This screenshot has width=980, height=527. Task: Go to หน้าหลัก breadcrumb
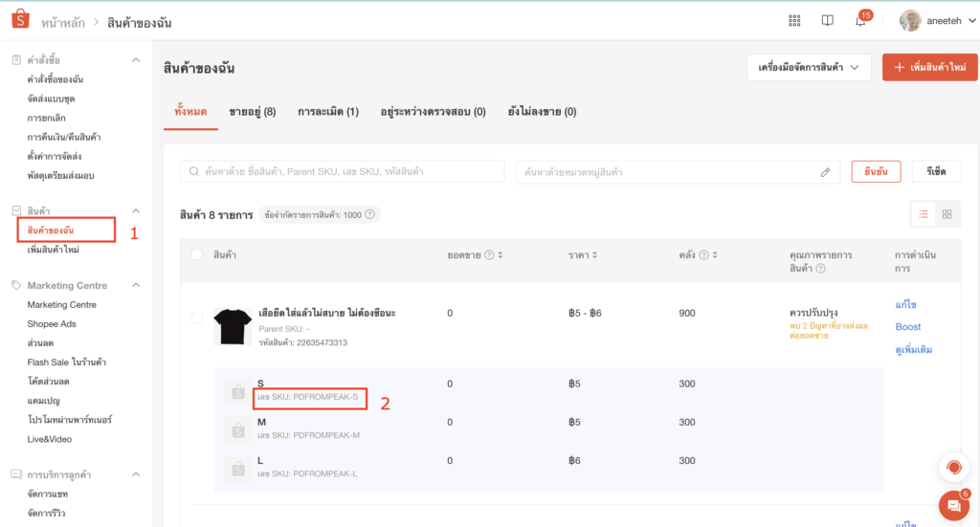point(63,23)
